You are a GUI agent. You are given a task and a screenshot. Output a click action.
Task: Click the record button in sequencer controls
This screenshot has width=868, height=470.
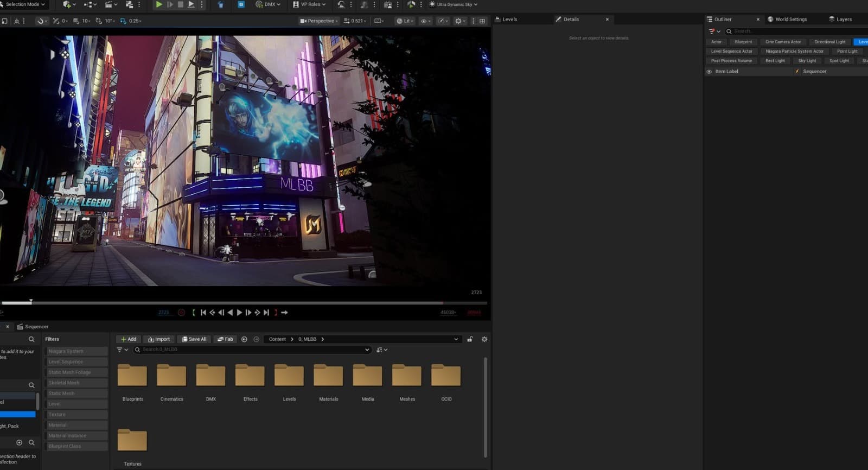pyautogui.click(x=181, y=313)
